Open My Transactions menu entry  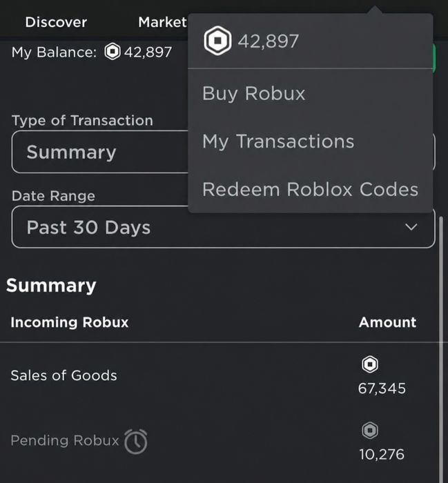click(278, 141)
